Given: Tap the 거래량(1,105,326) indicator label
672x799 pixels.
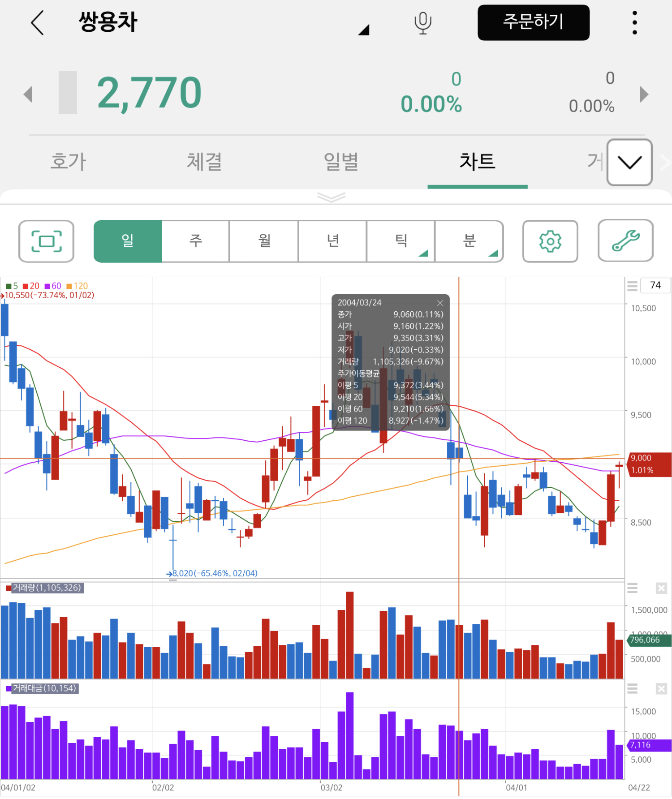Looking at the screenshot, I should [47, 588].
